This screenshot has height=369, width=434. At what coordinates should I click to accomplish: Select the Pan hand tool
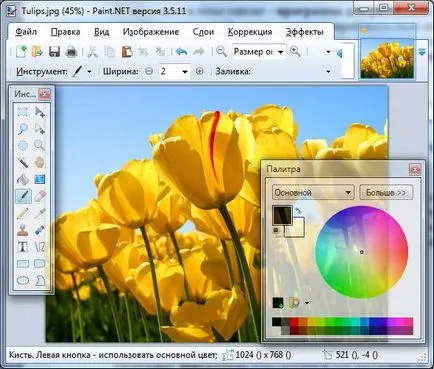[x=40, y=163]
